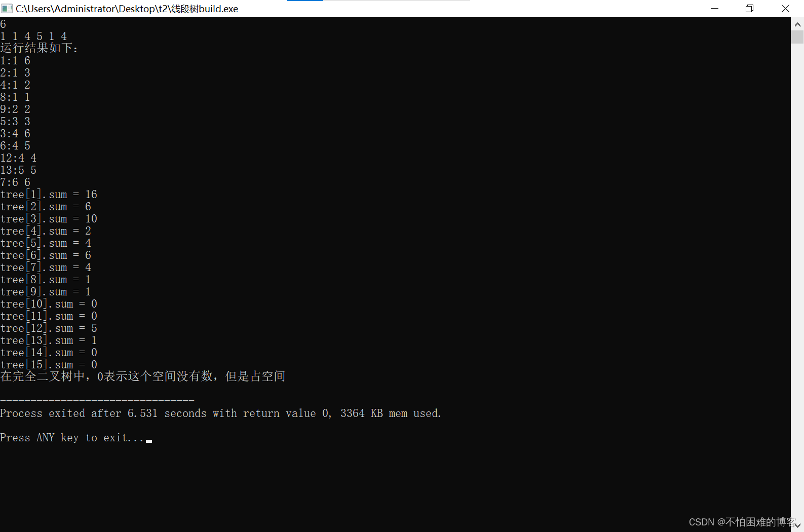
Task: Click the line 'tree[3].sum = 10'
Action: [49, 218]
